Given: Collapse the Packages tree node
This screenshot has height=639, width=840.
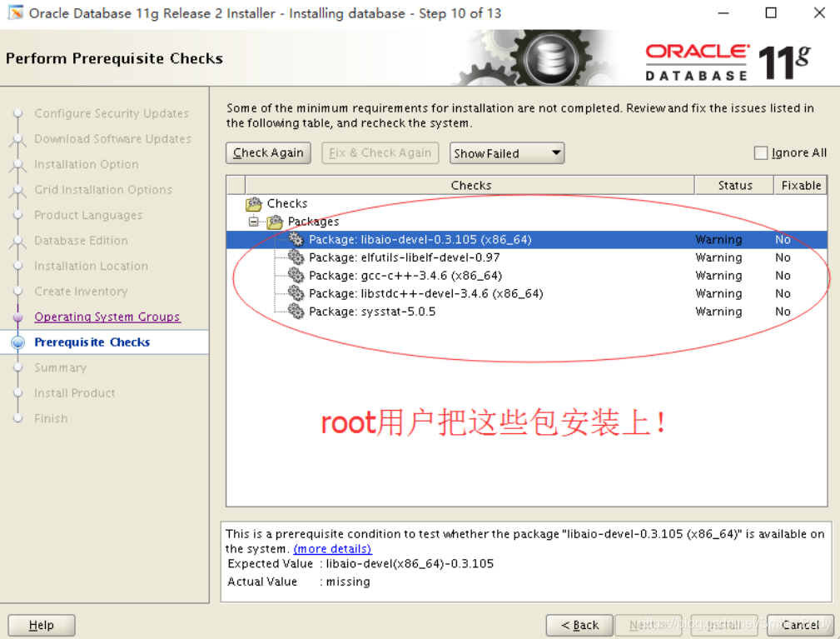Looking at the screenshot, I should point(253,222).
